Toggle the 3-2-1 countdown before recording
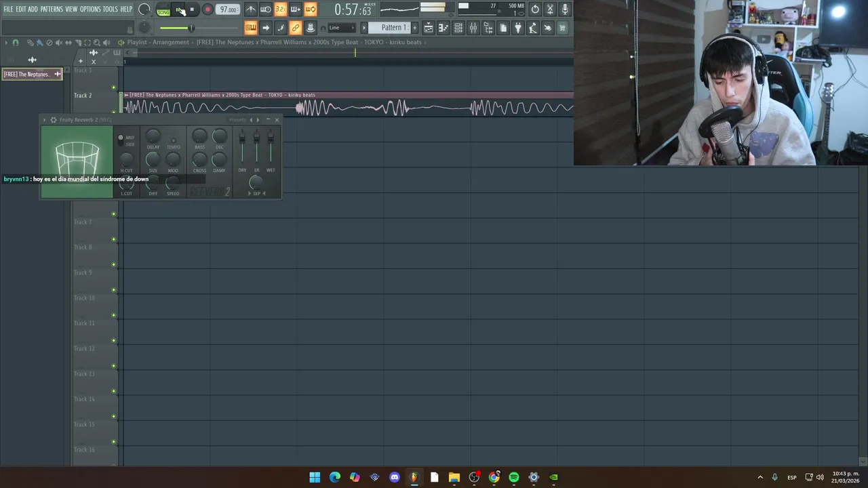The image size is (868, 488). tap(281, 9)
